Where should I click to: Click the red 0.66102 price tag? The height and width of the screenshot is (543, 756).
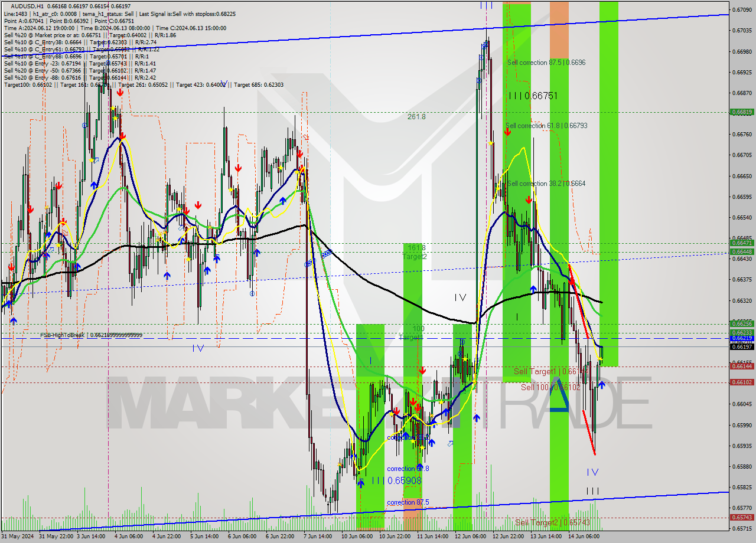[x=742, y=382]
